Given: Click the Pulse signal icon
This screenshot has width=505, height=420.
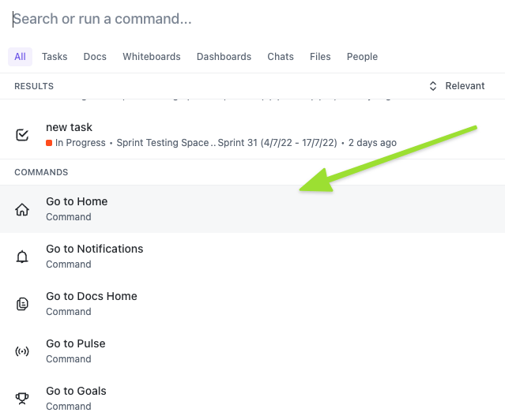Looking at the screenshot, I should point(22,351).
